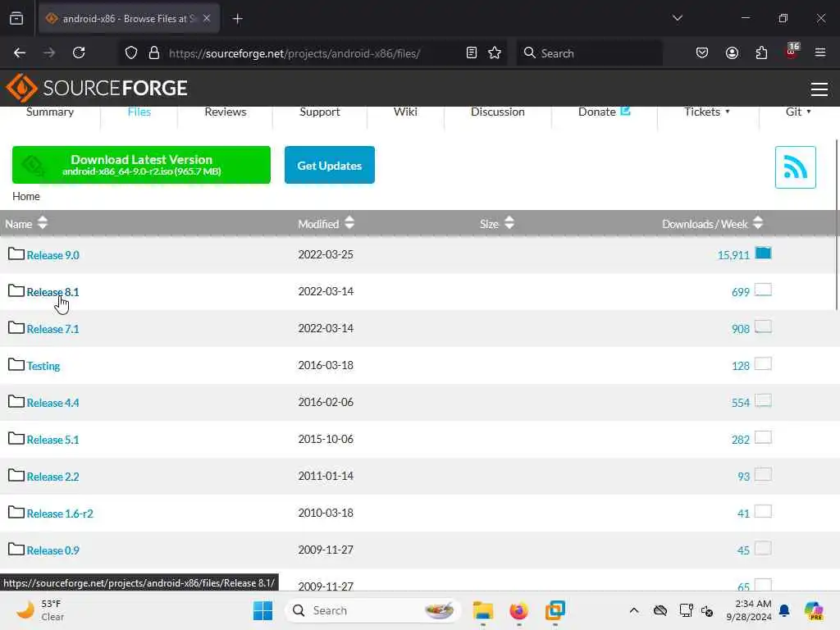Click the Testing folder icon
840x630 pixels.
(x=16, y=365)
